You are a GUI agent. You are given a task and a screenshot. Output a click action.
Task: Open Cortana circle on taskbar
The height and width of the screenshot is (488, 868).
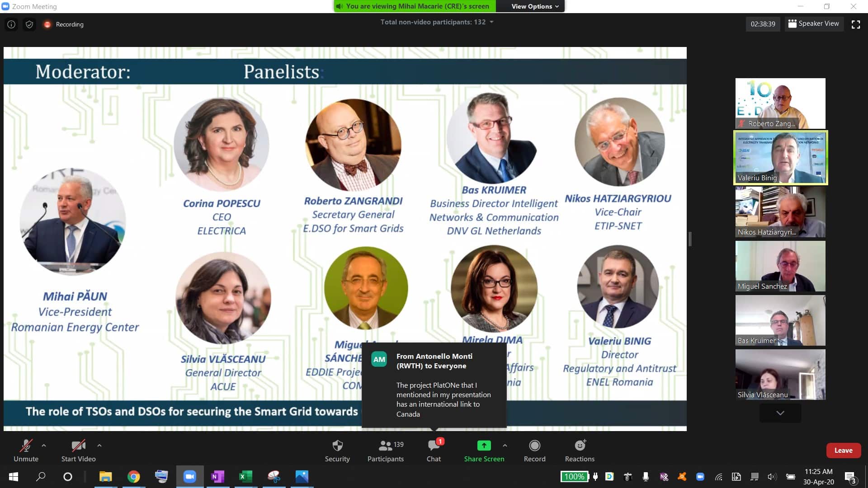click(68, 477)
